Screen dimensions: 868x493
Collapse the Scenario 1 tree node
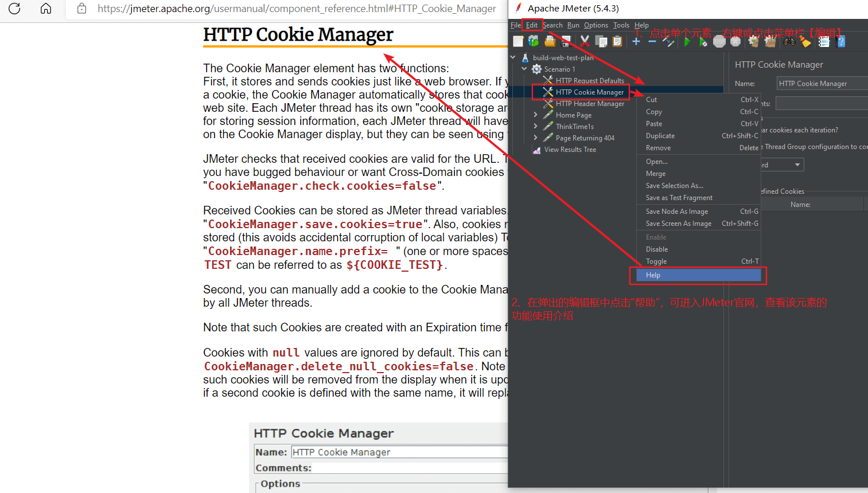click(524, 69)
